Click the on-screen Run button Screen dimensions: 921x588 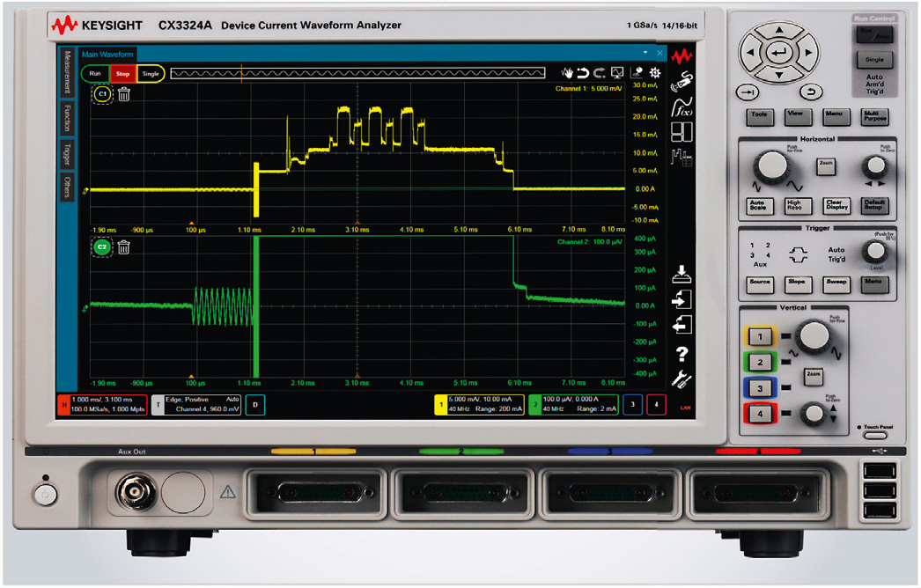pos(95,73)
